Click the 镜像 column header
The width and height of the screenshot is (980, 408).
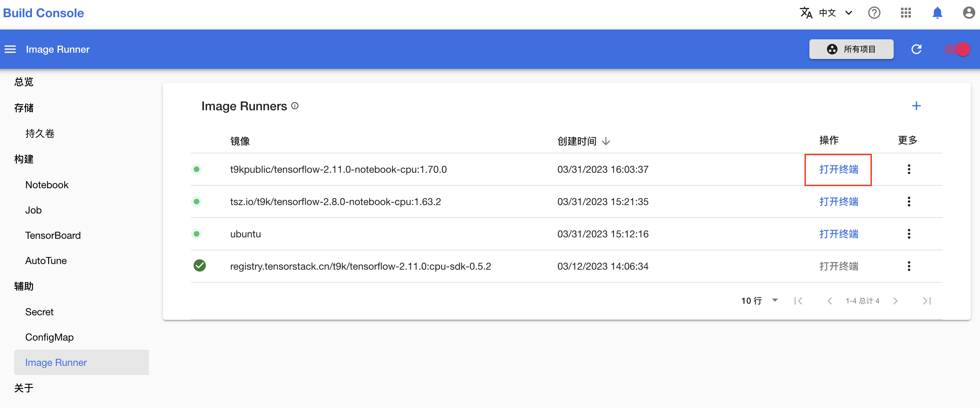(x=240, y=141)
